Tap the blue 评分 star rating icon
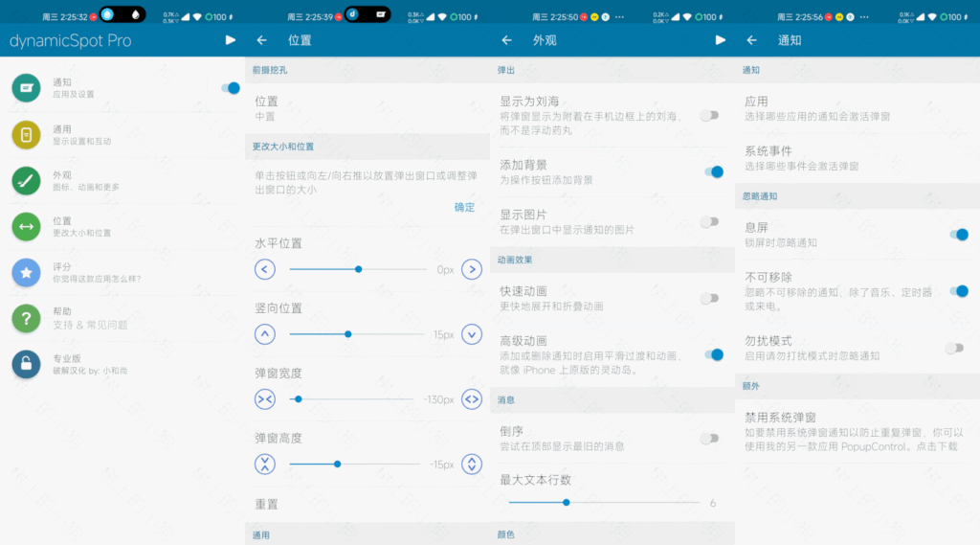The width and height of the screenshot is (980, 545). (26, 273)
